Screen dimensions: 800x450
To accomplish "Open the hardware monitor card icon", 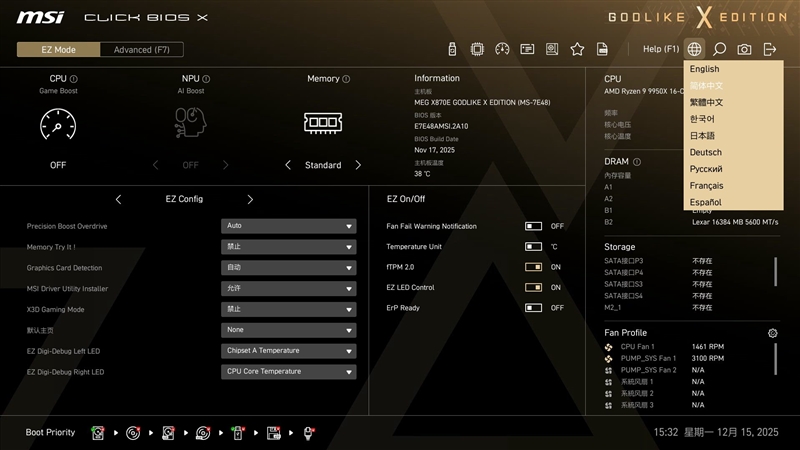I will [527, 49].
